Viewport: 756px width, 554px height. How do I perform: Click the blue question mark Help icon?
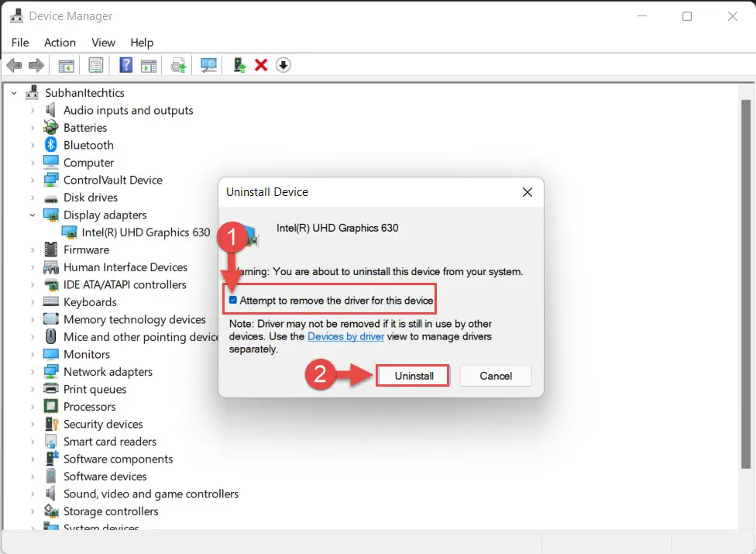pyautogui.click(x=125, y=65)
